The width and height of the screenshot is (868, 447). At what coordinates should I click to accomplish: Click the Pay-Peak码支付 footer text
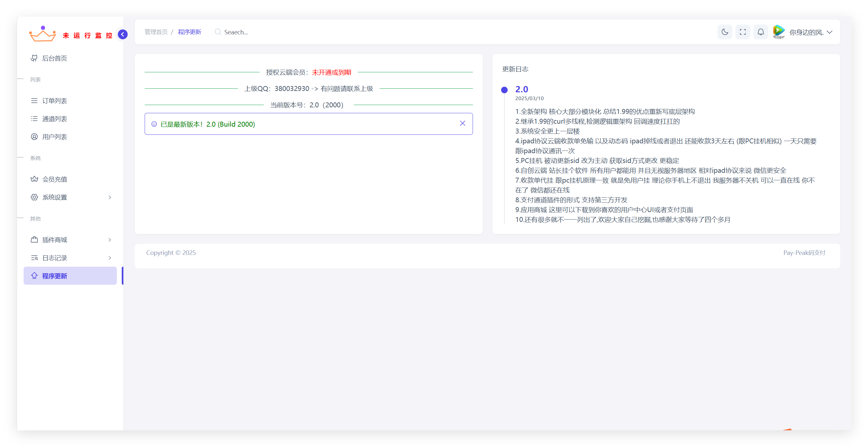click(804, 253)
